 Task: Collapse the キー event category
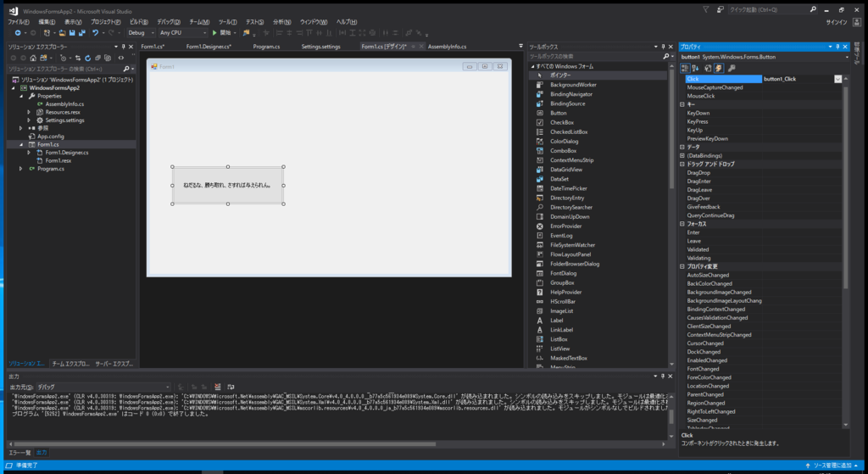(x=682, y=104)
